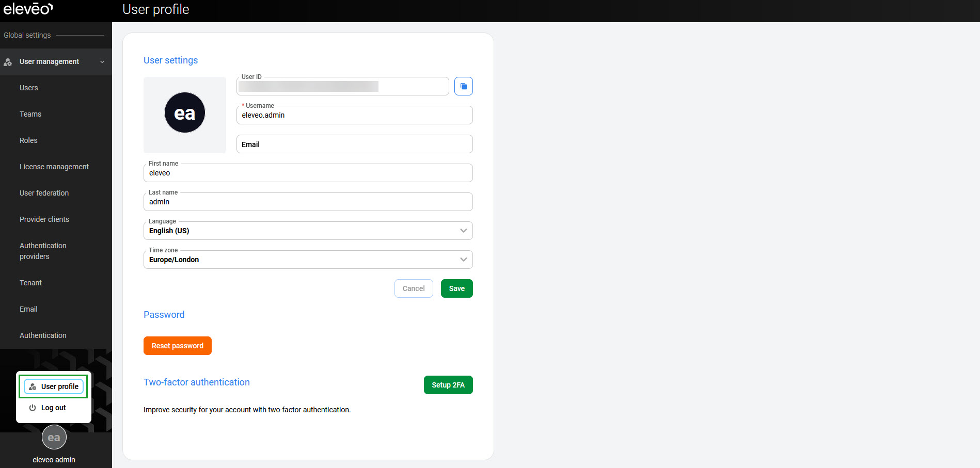
Task: Click the eleveo logo in header
Action: pos(28,9)
